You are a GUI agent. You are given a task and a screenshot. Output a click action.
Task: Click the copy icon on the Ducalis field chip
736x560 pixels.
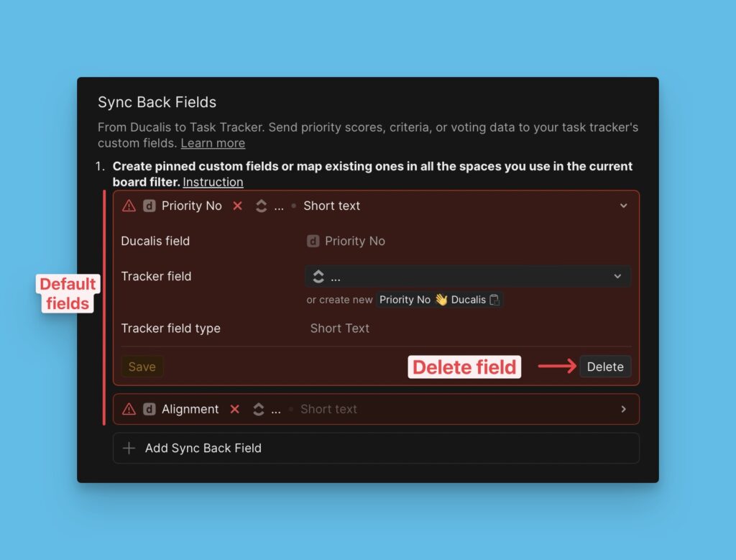coord(494,299)
